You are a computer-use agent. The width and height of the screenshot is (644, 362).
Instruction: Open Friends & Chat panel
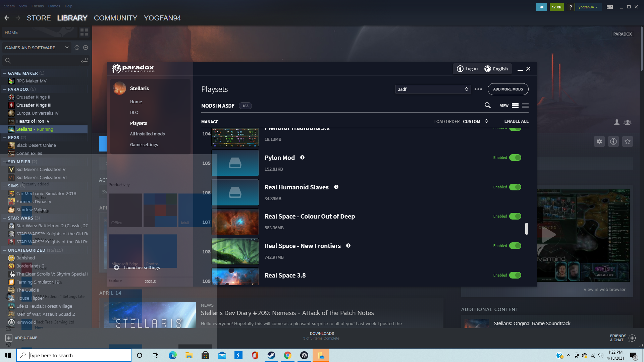point(623,338)
